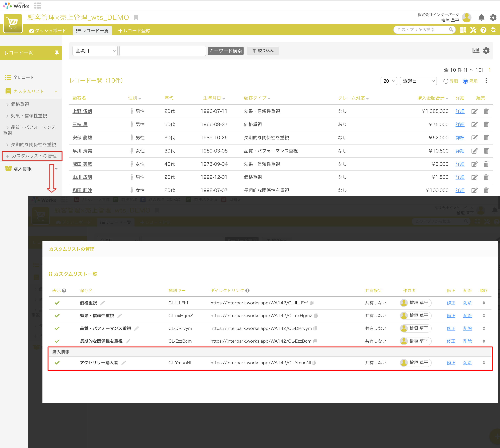Copy direct link for CL-YmuoNI
Viewport: 500px width, 448px height.
(x=314, y=363)
